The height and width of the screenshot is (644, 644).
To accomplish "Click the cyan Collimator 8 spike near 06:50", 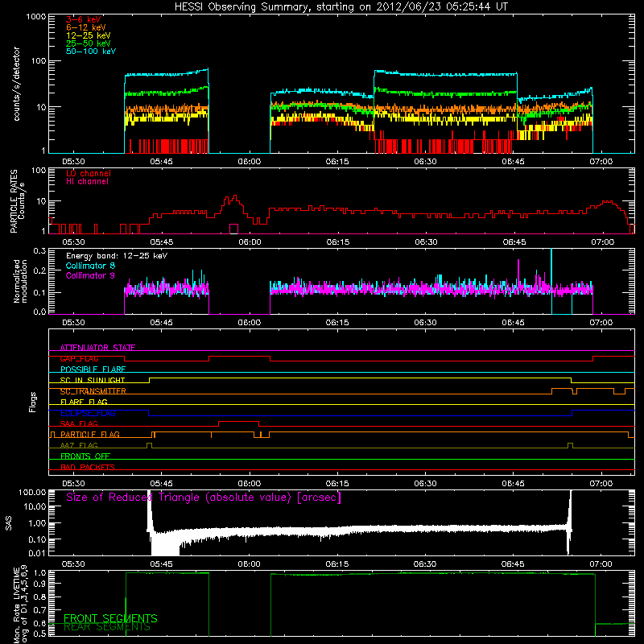I will [x=551, y=271].
